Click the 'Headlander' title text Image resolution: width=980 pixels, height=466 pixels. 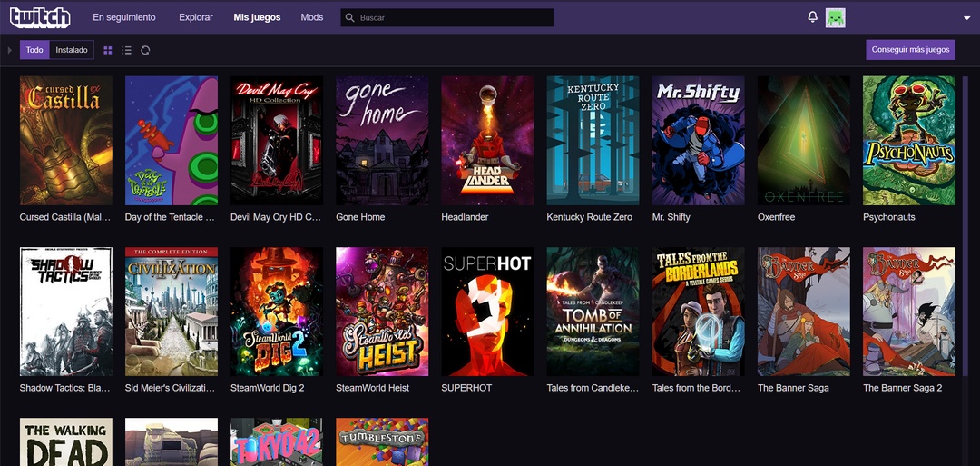[465, 217]
